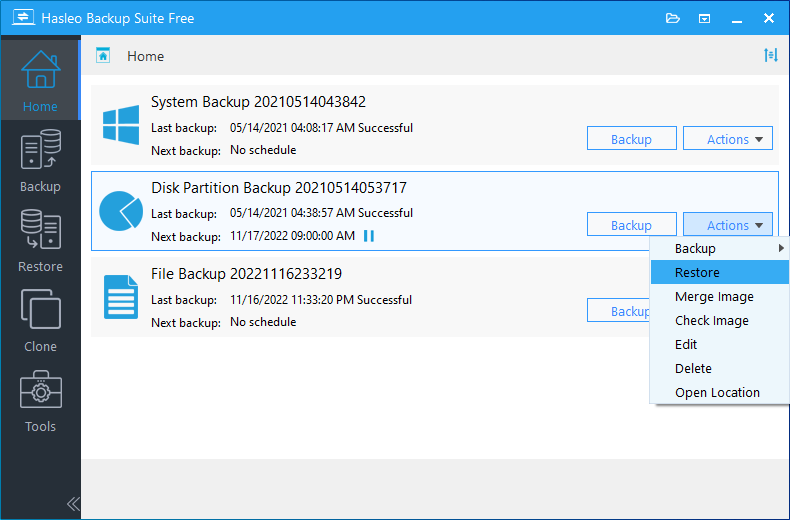The height and width of the screenshot is (520, 790).
Task: Close the Hasleo Backup Suite window
Action: 769,18
